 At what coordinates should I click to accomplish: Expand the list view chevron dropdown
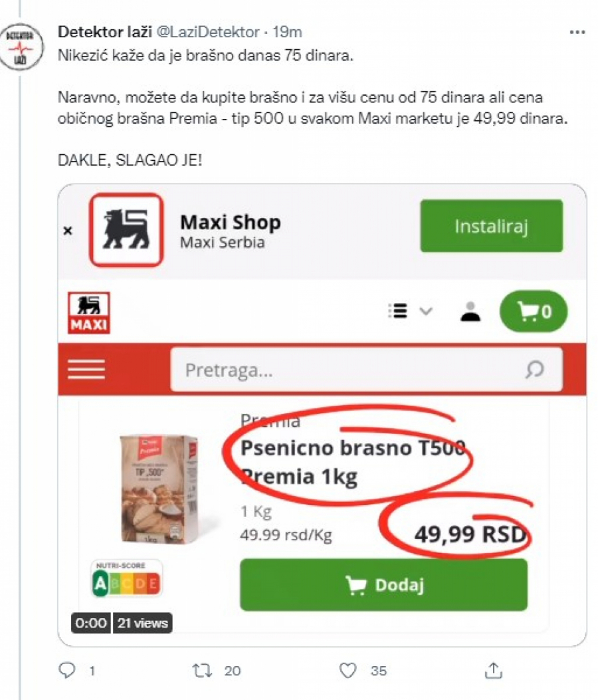pos(426,310)
